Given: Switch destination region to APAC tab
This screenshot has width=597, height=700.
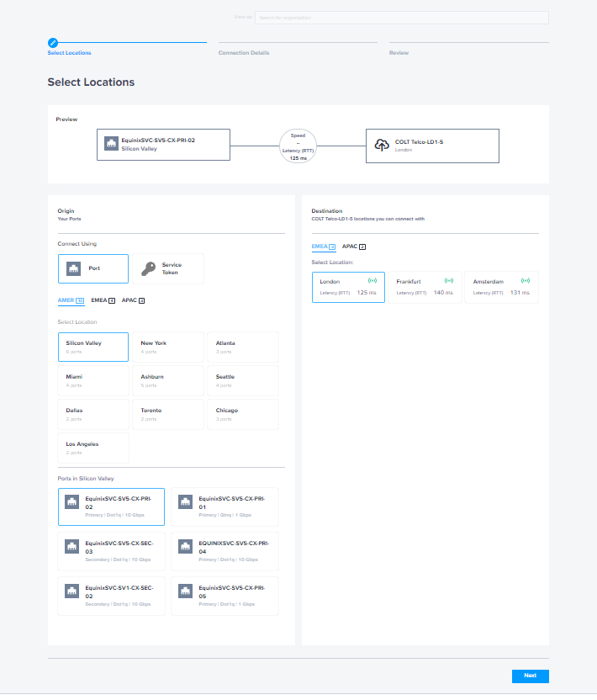Looking at the screenshot, I should pos(353,247).
